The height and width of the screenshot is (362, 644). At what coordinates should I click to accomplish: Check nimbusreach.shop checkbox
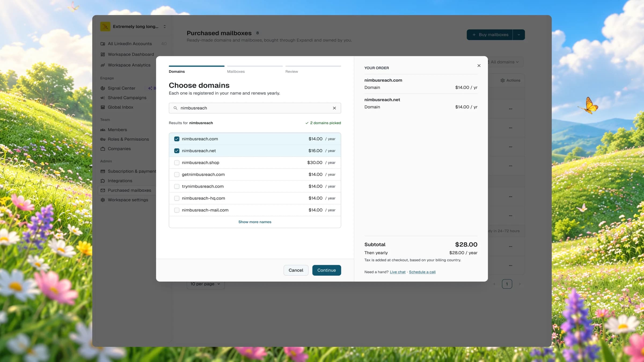177,163
